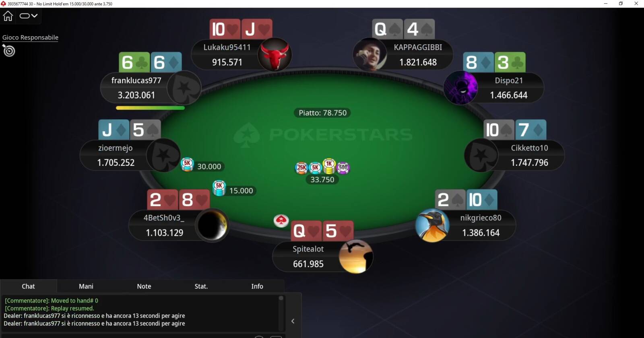The image size is (644, 338).
Task: Switch to the Mani tab
Action: 86,286
